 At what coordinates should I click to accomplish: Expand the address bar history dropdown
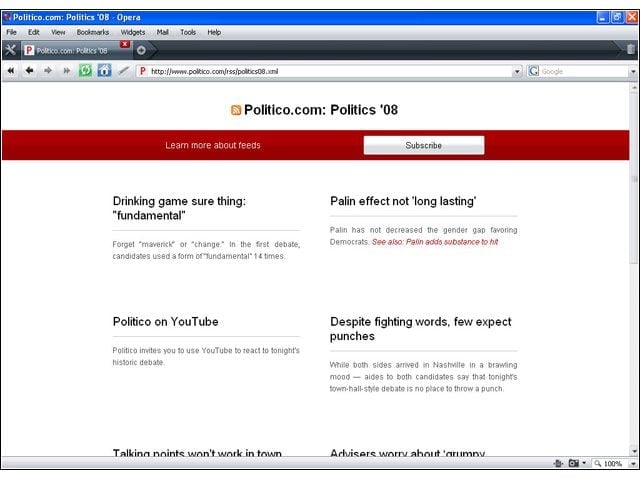tap(517, 71)
